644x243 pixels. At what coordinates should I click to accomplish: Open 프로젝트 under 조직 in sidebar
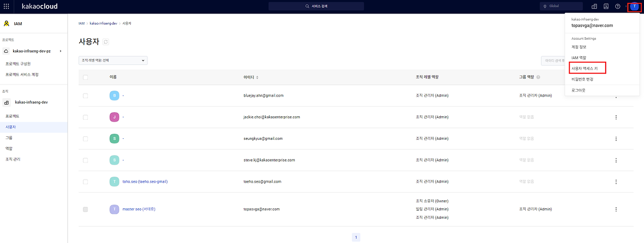[12, 116]
